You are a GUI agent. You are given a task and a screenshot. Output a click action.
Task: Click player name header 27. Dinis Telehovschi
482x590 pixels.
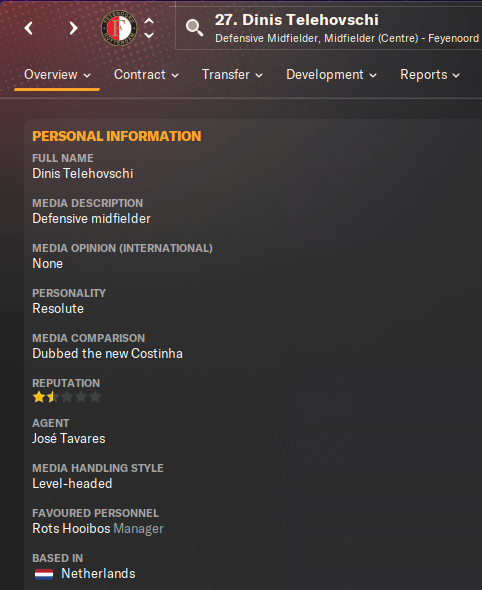296,20
